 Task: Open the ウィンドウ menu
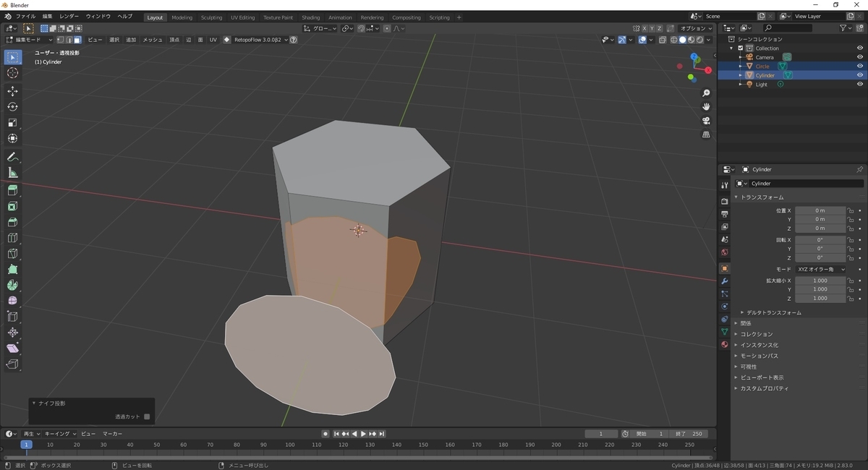pos(98,17)
